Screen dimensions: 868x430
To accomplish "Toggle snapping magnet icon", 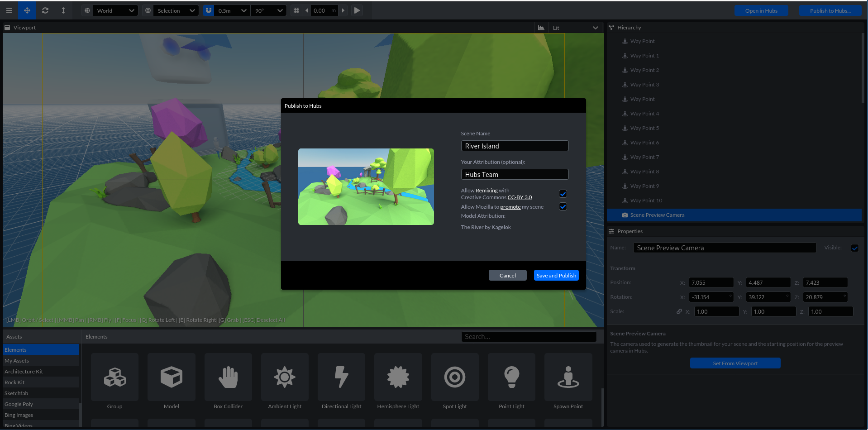I will (209, 10).
